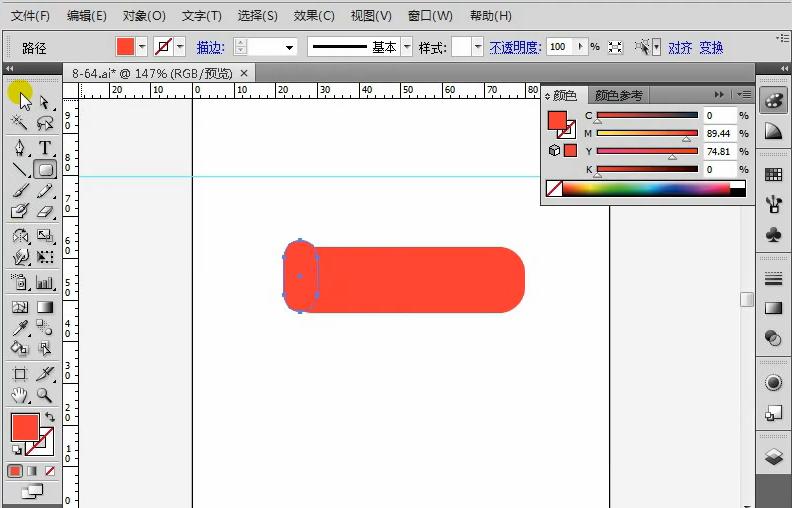The width and height of the screenshot is (792, 508).
Task: Open the fill color dropdown in control bar
Action: tap(142, 47)
